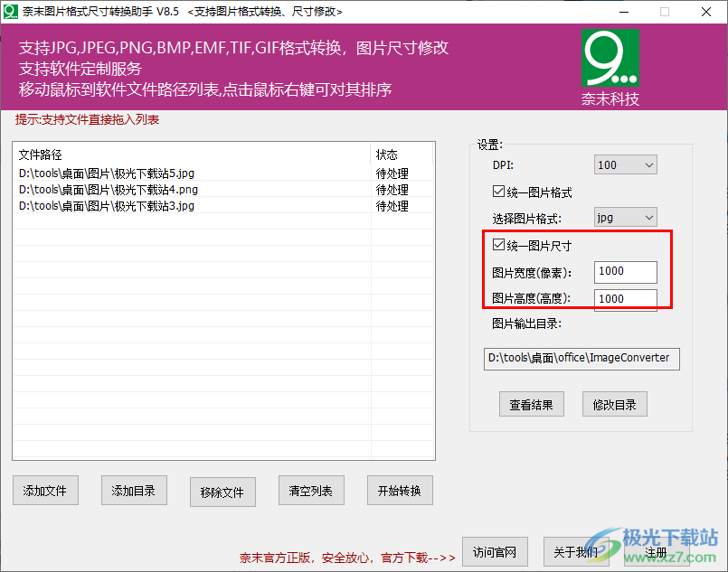The image size is (728, 572).
Task: Toggle 统一图片格式 checkbox
Action: tap(498, 192)
